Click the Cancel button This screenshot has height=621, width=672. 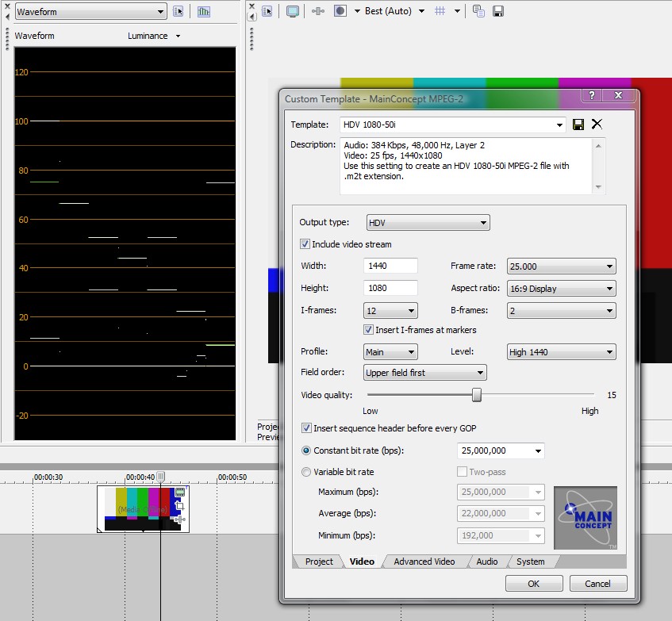click(598, 583)
